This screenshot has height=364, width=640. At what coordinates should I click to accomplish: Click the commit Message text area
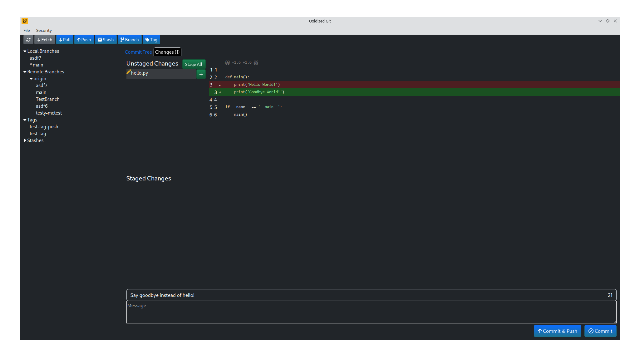(371, 312)
